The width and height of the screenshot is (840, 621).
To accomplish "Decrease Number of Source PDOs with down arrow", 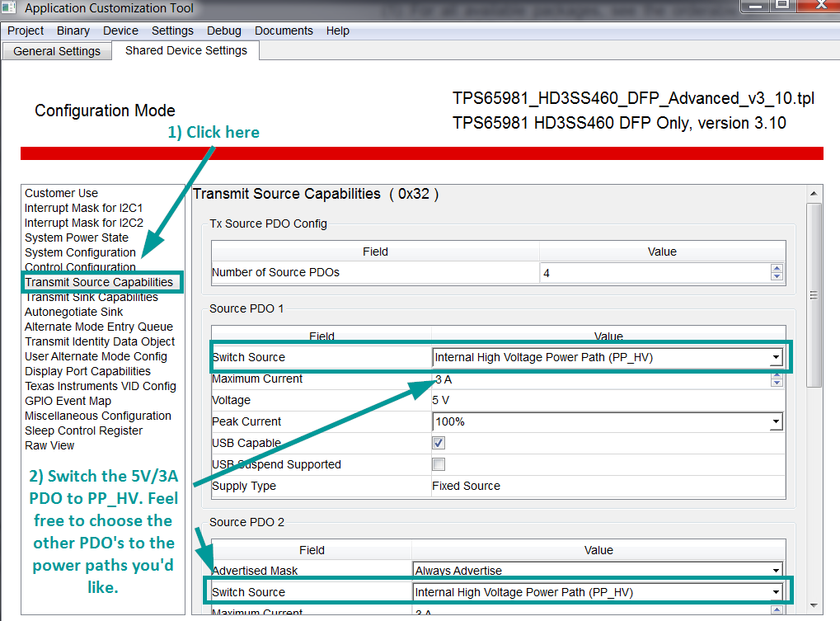I will point(777,276).
